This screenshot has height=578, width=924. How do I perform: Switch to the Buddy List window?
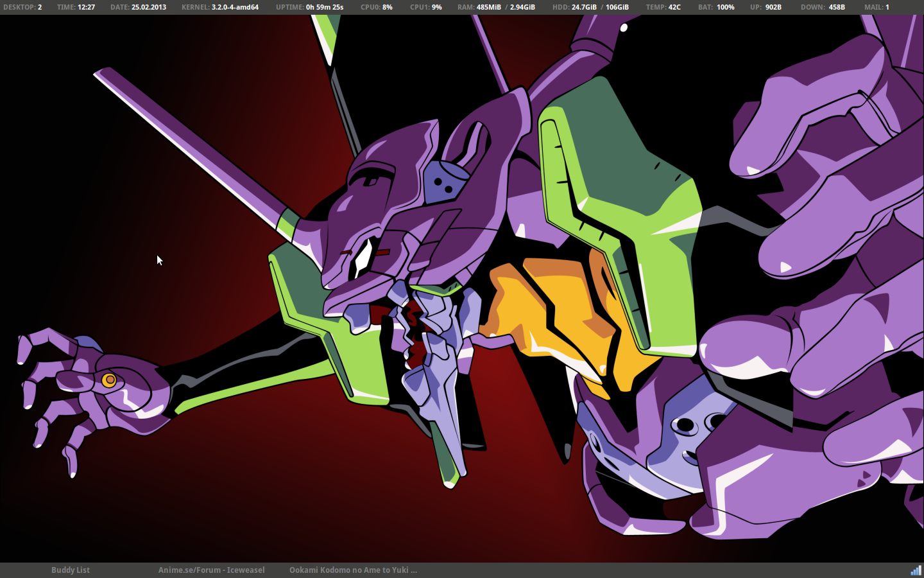tap(71, 570)
